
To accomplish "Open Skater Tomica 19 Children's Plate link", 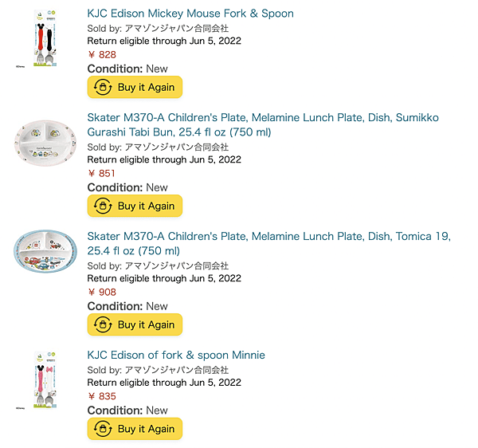I will 269,243.
